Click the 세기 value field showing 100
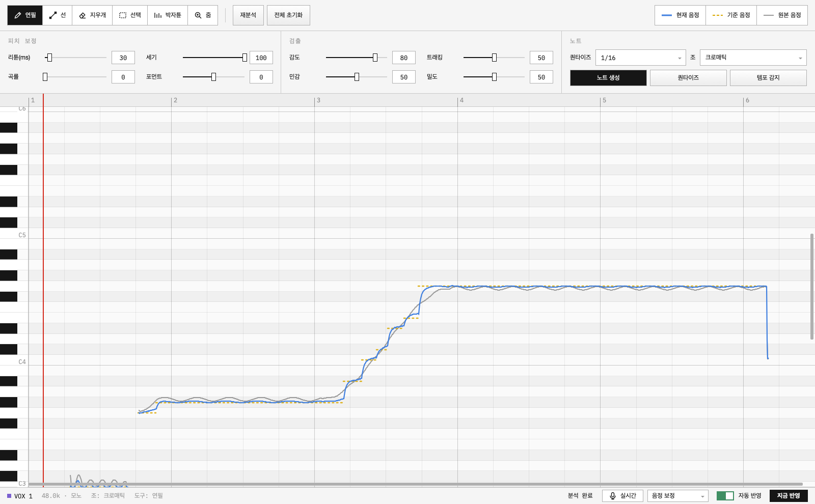Viewport: 815px width, 504px height. point(261,58)
